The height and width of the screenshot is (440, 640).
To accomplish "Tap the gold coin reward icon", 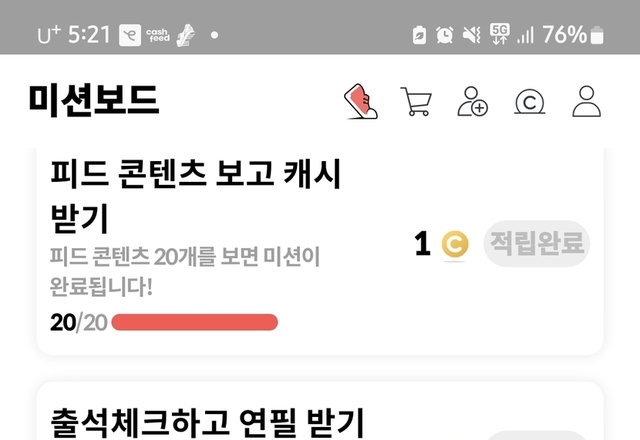I will click(455, 244).
